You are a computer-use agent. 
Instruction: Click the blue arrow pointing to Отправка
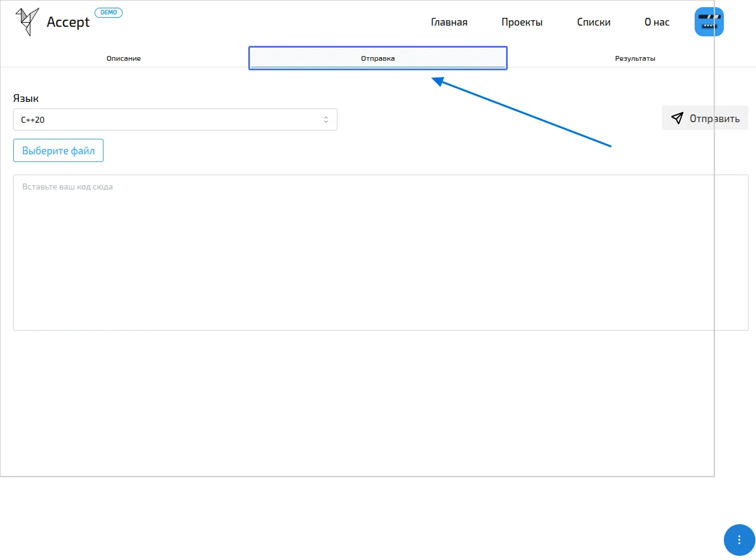(524, 112)
